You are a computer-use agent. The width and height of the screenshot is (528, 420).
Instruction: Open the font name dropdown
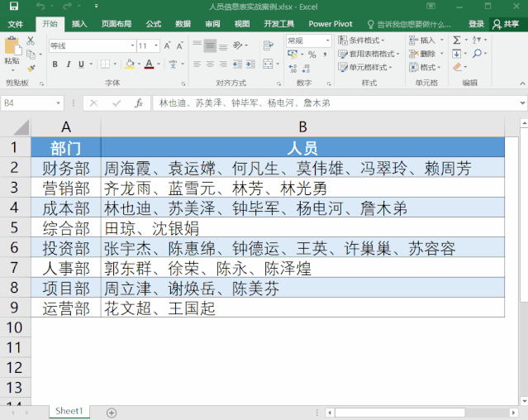point(132,45)
